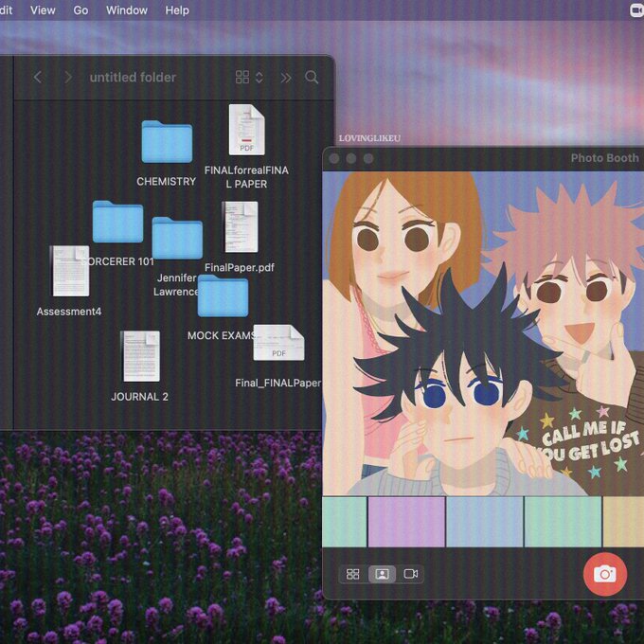Go back with Finder's back arrow
This screenshot has height=644, width=644.
38,77
